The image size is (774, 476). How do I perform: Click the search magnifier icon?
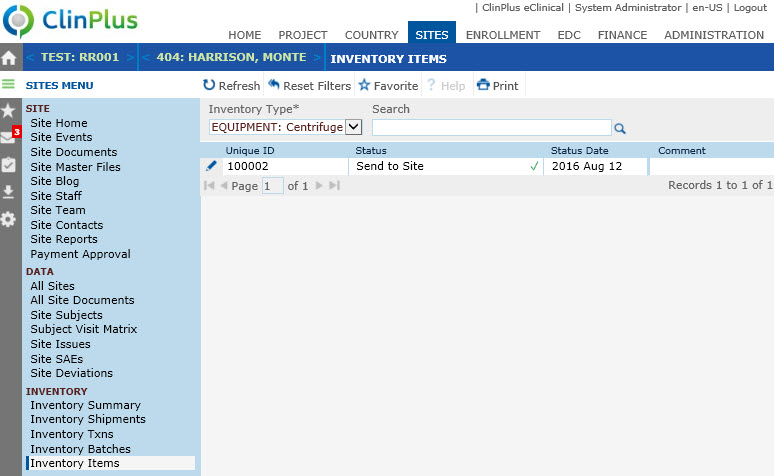[620, 128]
